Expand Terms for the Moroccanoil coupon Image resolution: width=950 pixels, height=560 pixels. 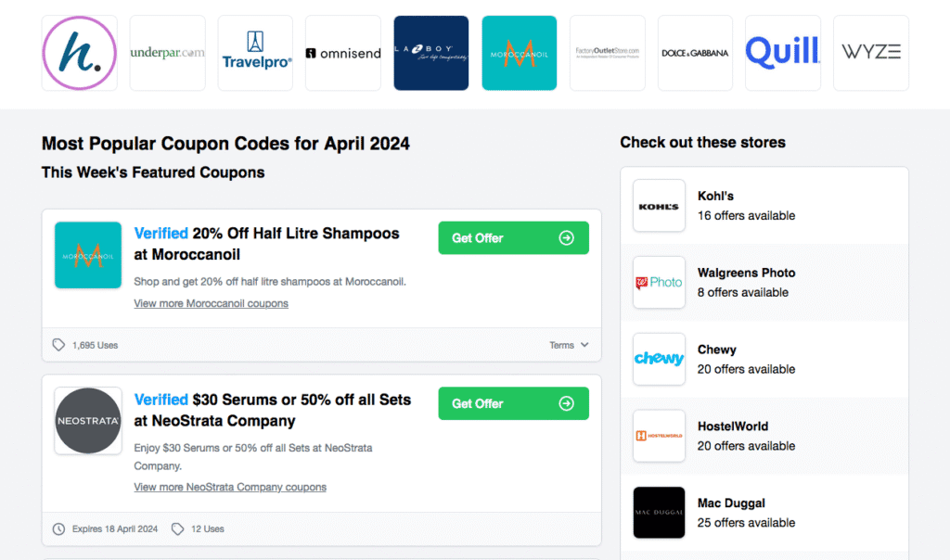point(569,345)
